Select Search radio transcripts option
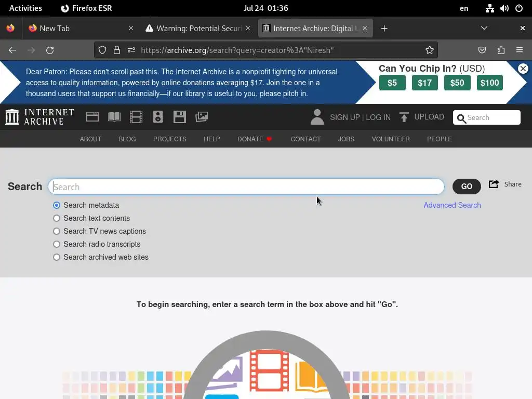 [x=57, y=244]
